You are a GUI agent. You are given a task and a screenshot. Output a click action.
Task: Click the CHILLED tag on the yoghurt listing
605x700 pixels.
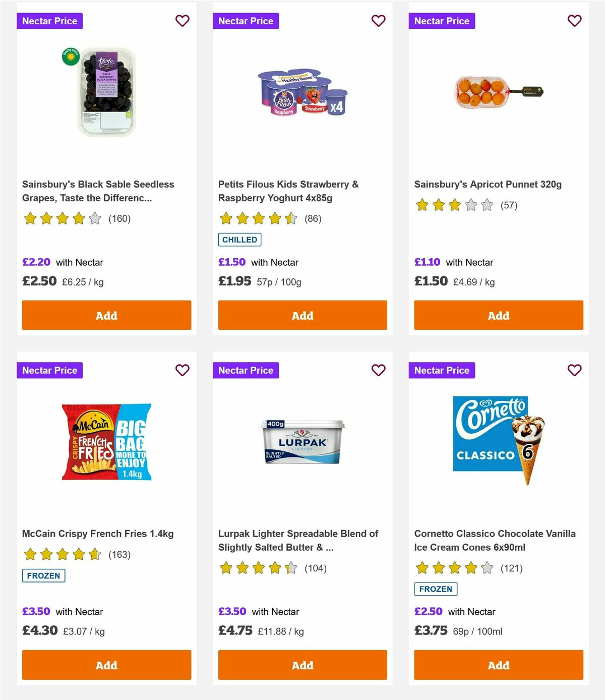tap(239, 240)
